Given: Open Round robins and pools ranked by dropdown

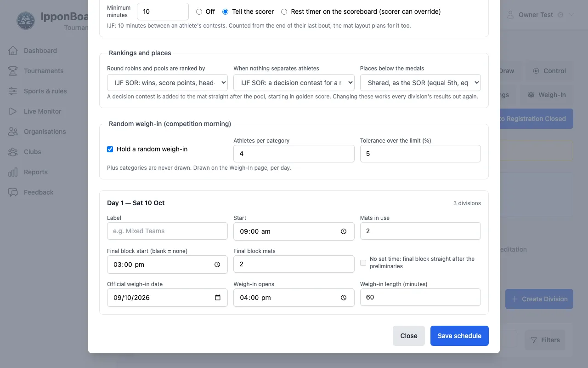Looking at the screenshot, I should pos(167,83).
